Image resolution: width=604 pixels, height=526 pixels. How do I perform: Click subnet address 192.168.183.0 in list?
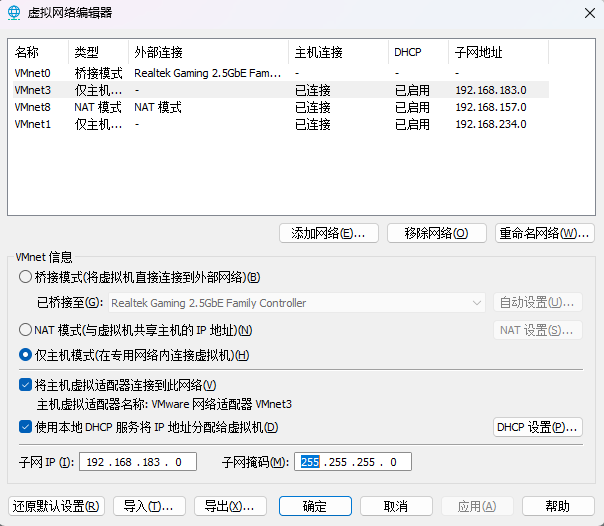point(491,90)
